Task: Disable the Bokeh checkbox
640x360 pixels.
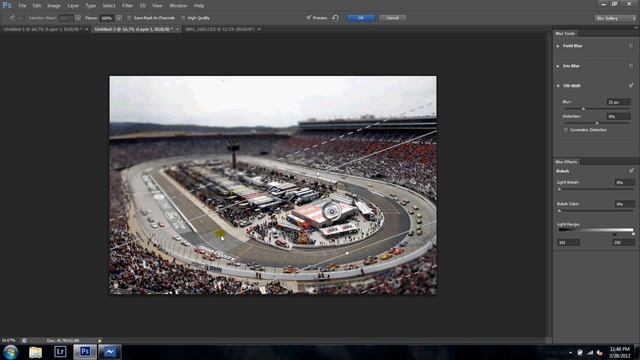Action: (x=631, y=171)
